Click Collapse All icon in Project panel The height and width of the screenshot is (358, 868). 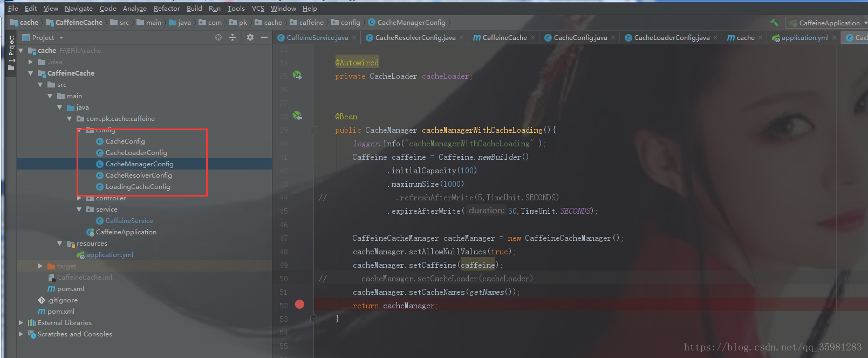pos(233,37)
